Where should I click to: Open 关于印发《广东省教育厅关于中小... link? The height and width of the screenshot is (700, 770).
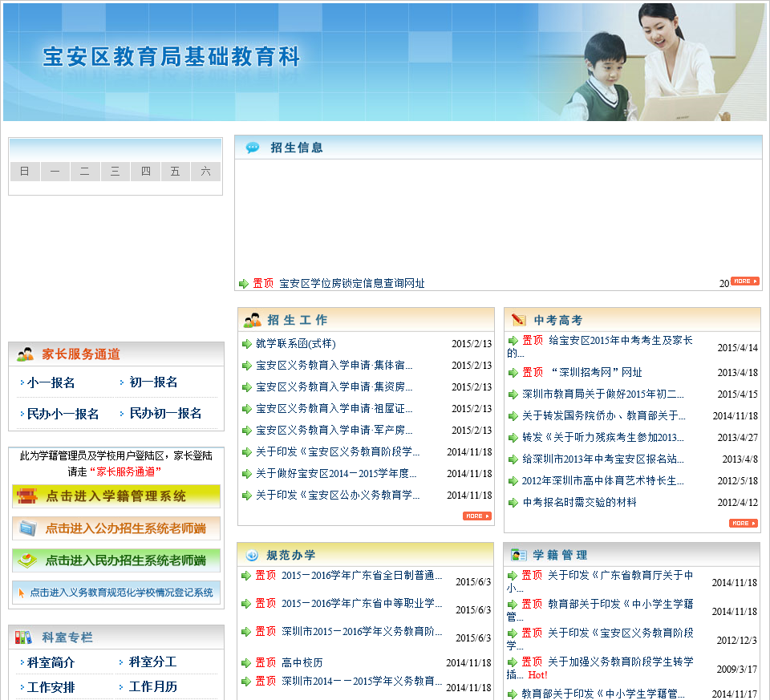620,576
